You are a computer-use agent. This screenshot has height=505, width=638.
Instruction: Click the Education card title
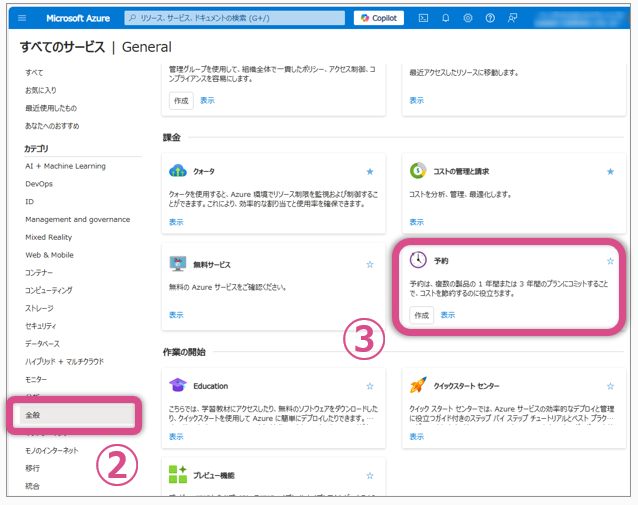tap(210, 386)
